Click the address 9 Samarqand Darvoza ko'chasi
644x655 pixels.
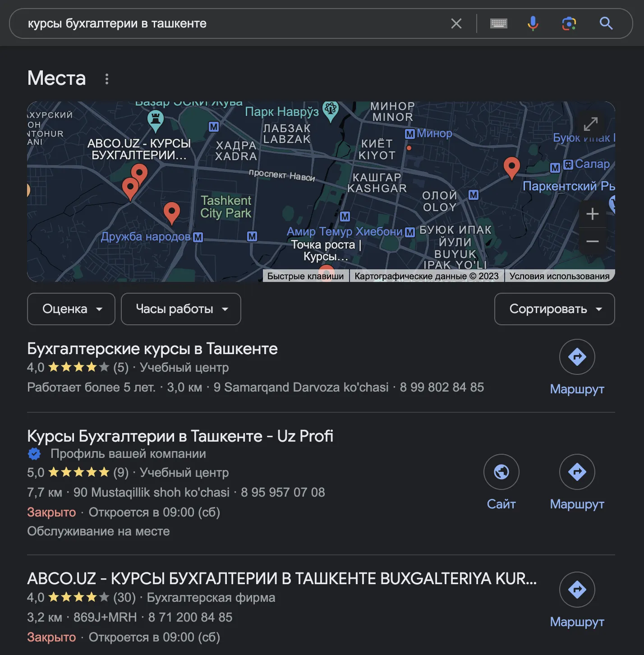(x=301, y=387)
